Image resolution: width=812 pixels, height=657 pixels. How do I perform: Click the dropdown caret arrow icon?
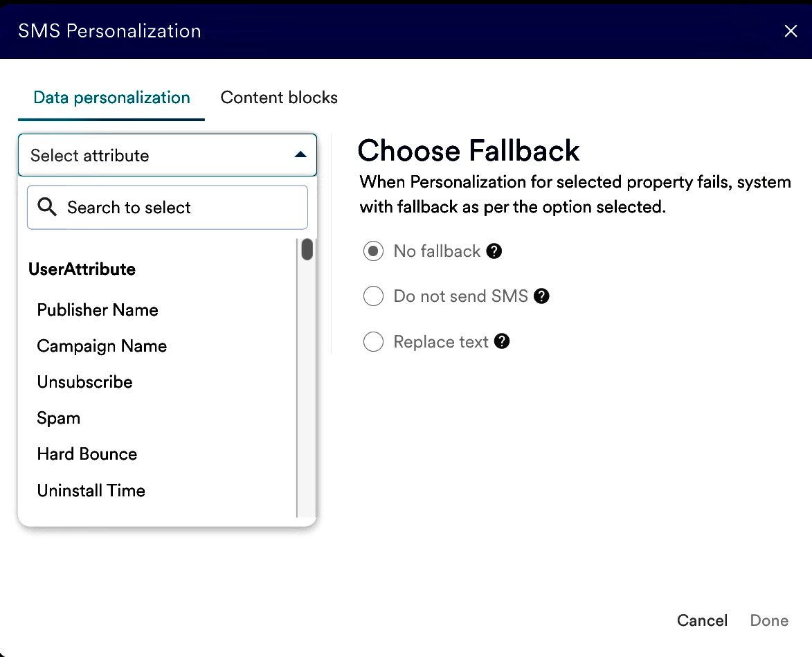pos(300,155)
